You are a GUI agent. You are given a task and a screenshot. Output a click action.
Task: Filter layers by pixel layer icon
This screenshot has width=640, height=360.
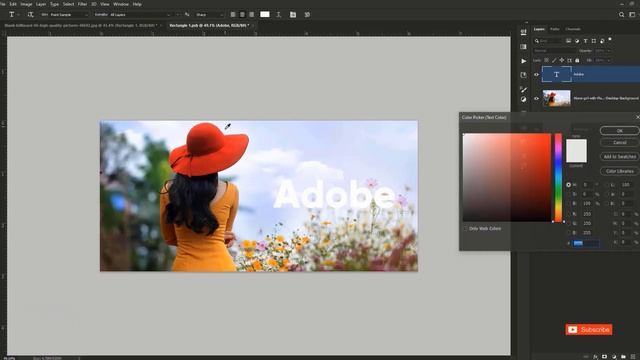568,41
